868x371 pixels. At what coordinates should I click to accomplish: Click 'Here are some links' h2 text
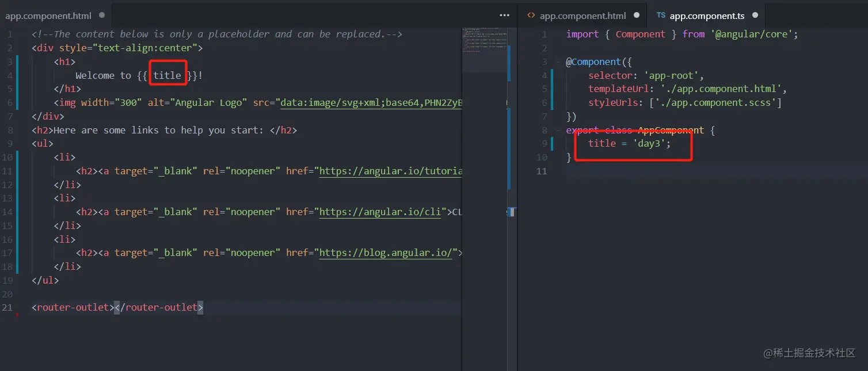click(x=158, y=131)
